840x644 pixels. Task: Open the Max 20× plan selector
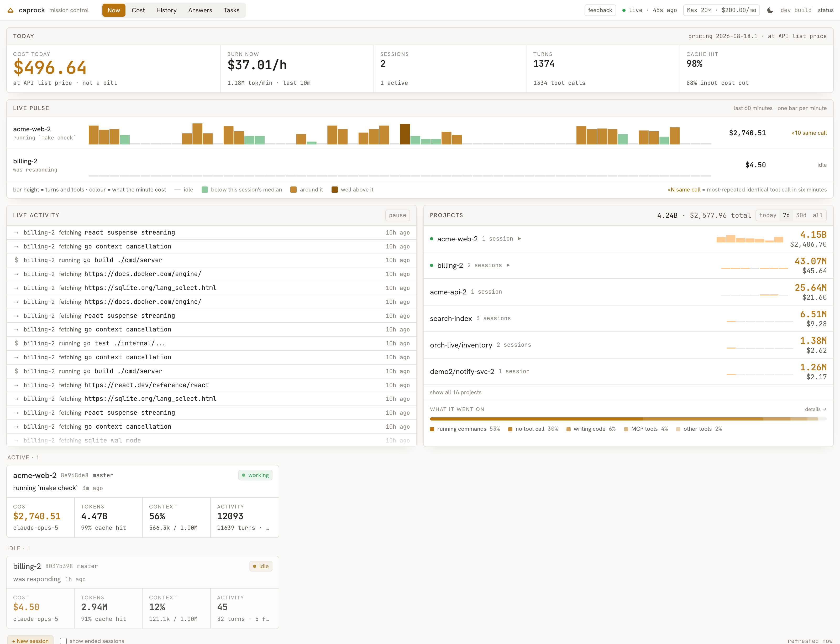(x=722, y=10)
